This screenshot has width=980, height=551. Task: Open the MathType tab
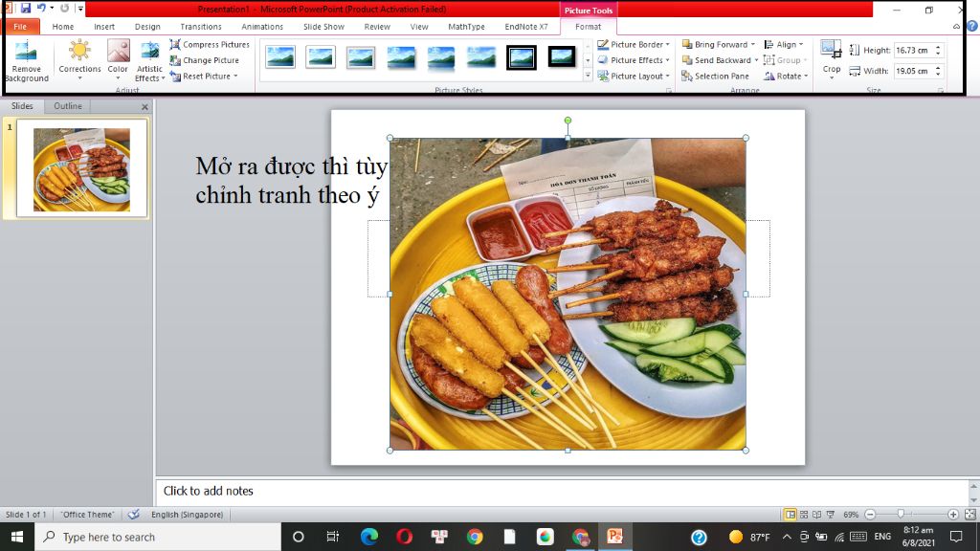point(466,26)
